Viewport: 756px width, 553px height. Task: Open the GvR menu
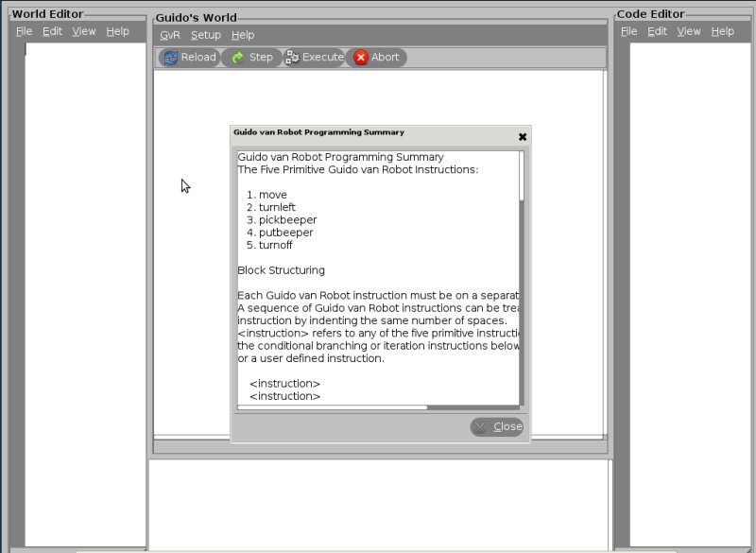[x=169, y=35]
